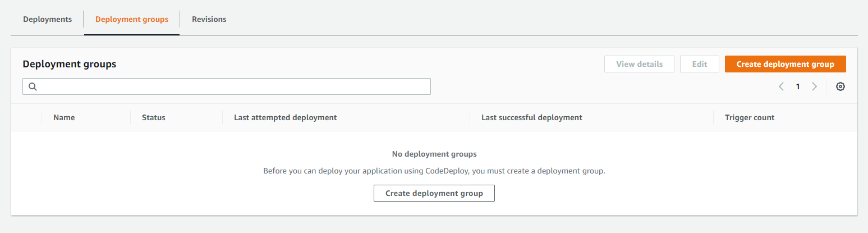This screenshot has height=233, width=868.
Task: Click the Status column header
Action: (x=153, y=117)
